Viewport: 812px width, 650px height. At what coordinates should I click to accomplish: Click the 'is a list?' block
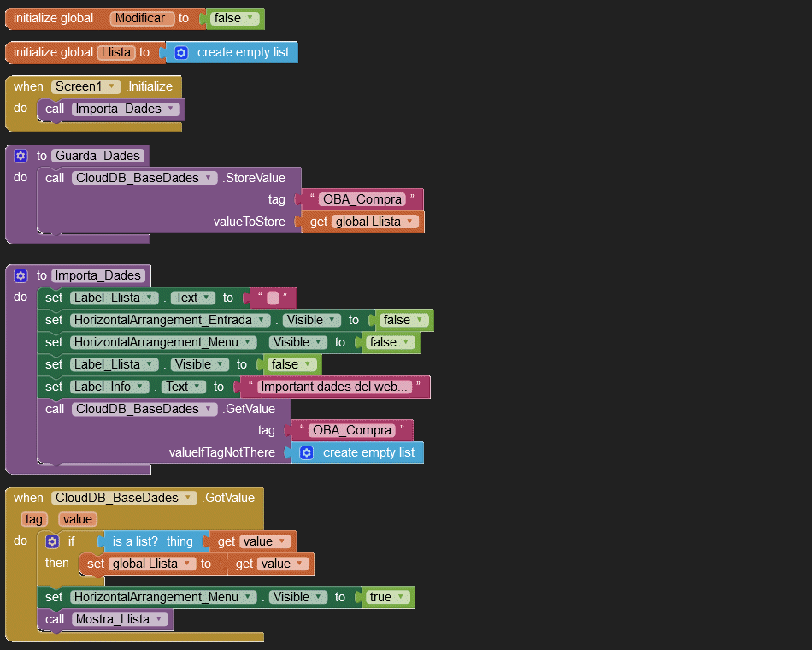(135, 541)
